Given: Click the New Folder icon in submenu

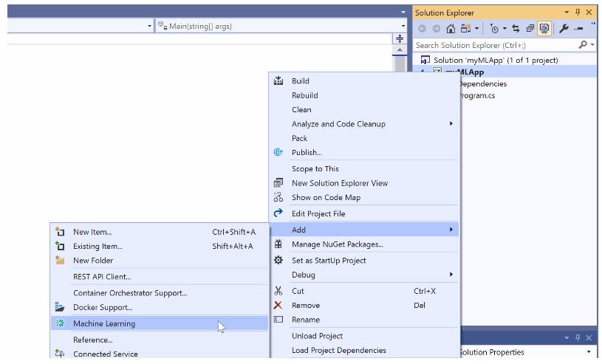Looking at the screenshot, I should click(x=60, y=260).
